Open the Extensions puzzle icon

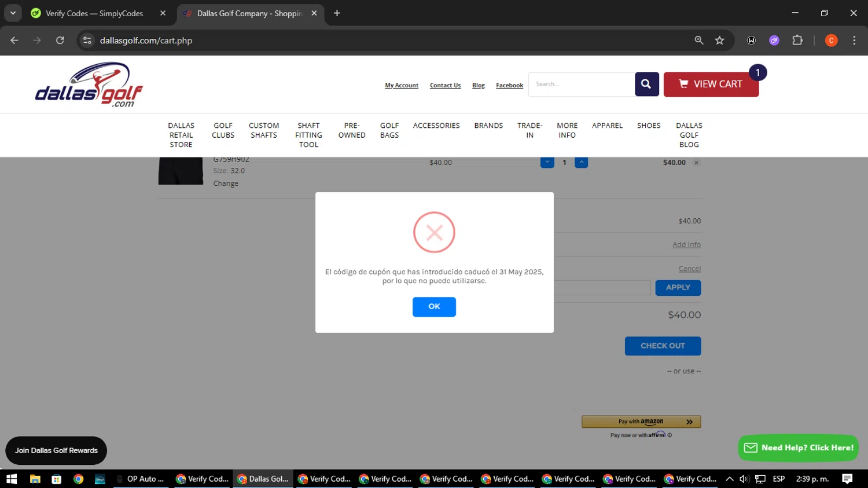point(797,41)
